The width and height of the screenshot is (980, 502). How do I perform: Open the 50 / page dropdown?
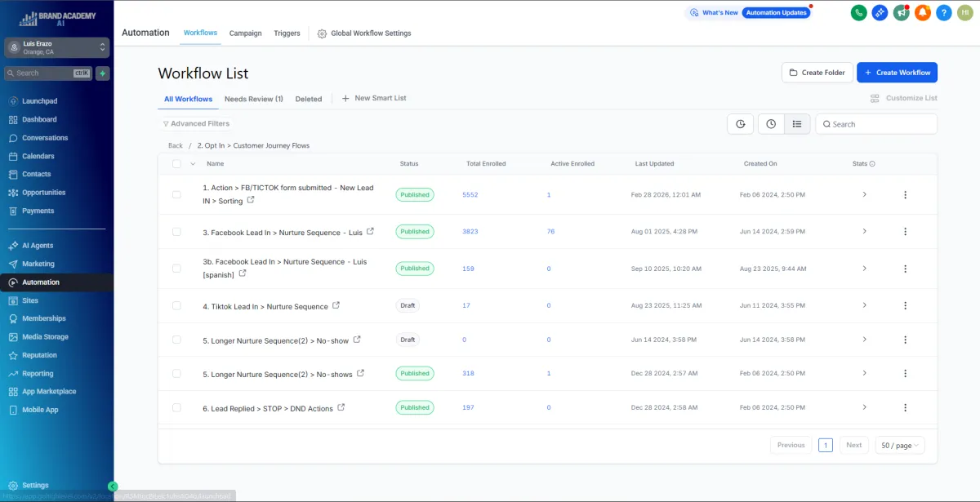point(900,445)
